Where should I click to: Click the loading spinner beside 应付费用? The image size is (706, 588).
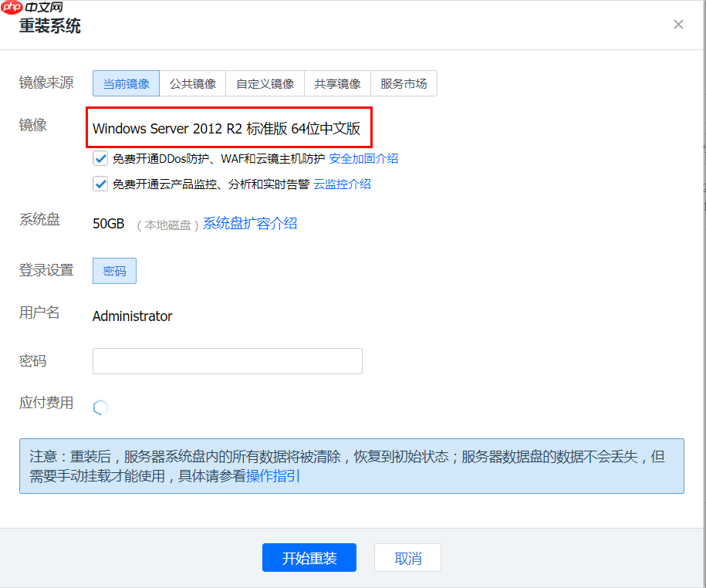click(100, 407)
